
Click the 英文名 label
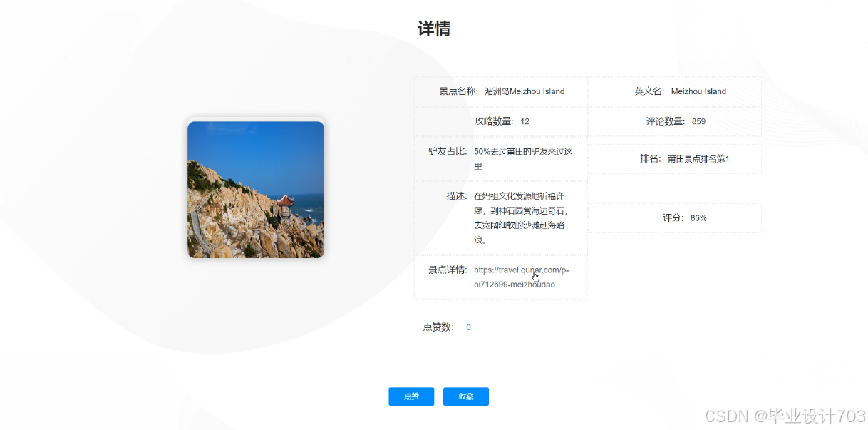649,91
